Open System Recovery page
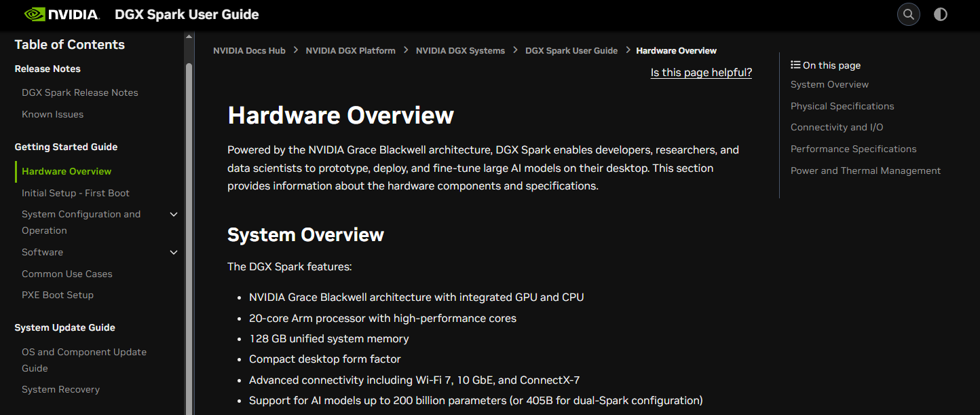Screen dimensions: 980x415 60,389
